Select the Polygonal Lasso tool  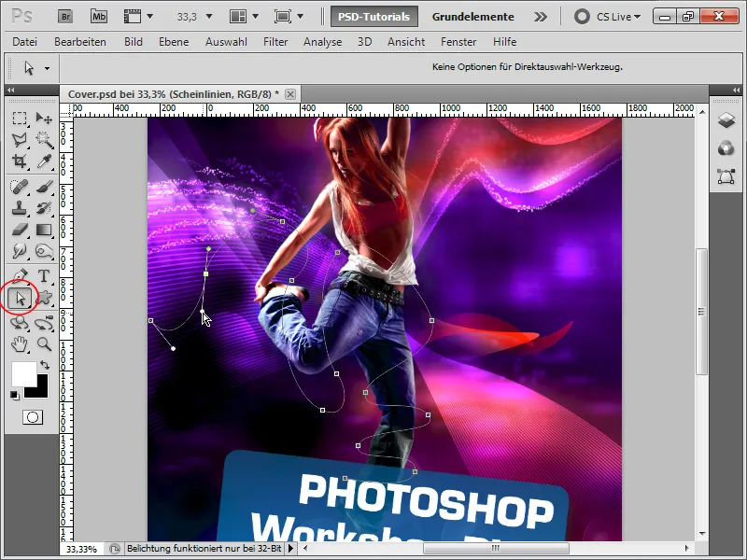[20, 139]
